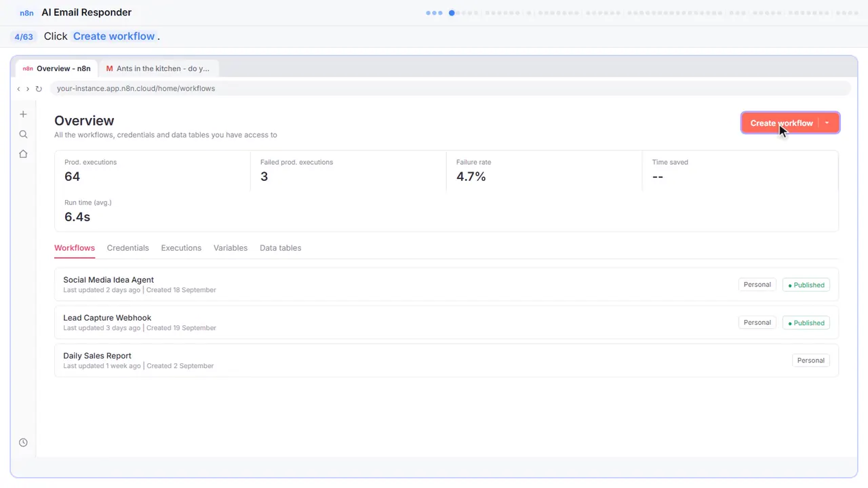Click the Personal badge on Daily Sales Report
Screen dimensions: 868x488
click(810, 361)
